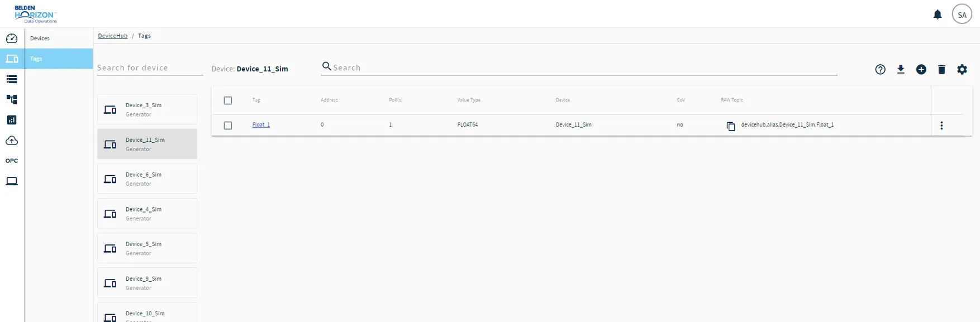Select Device_9_Sim in the device list
The height and width of the screenshot is (322, 980).
[x=147, y=282]
